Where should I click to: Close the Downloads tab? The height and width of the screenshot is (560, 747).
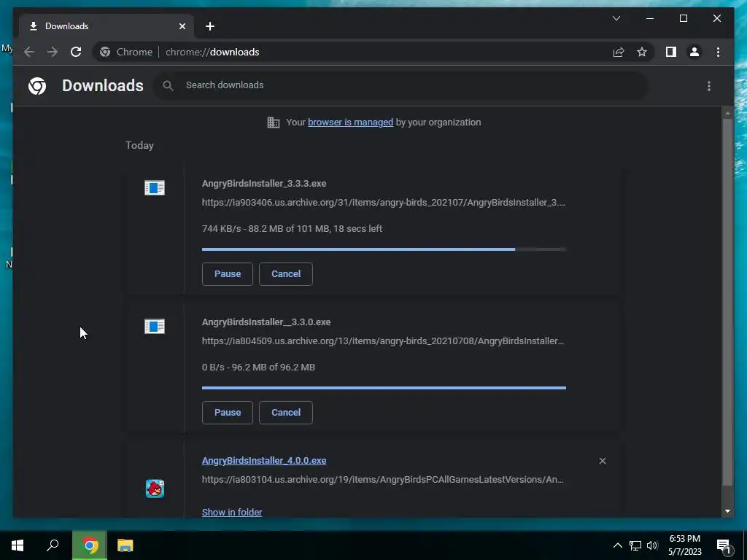pos(182,26)
